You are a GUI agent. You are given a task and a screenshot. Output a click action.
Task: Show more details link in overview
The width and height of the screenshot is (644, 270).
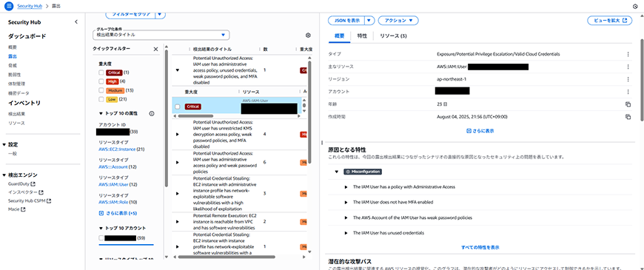coord(480,131)
